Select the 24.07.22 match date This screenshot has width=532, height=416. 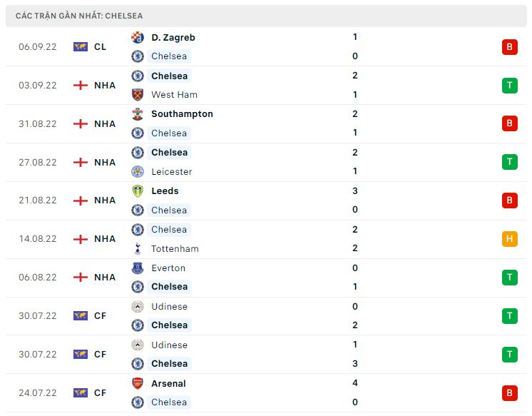click(x=38, y=392)
